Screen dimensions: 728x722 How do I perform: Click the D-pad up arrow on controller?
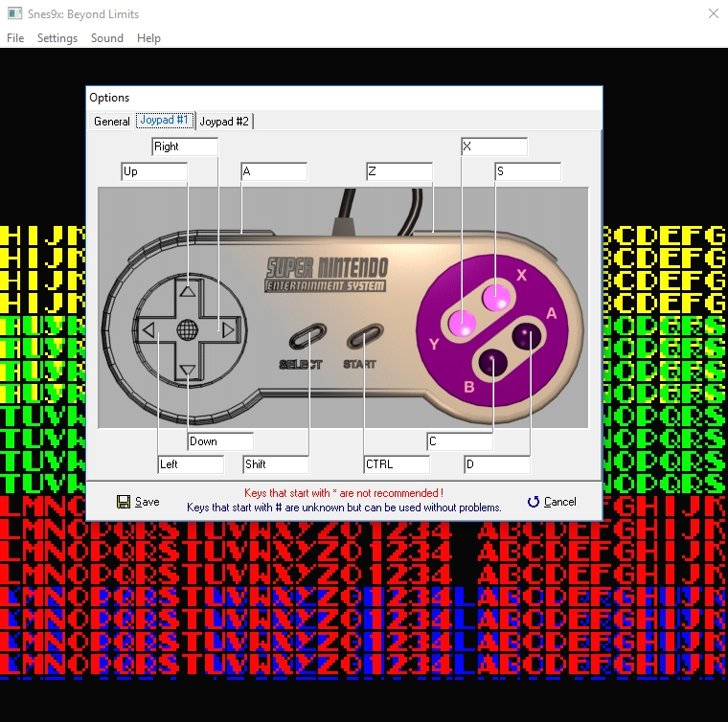point(188,291)
